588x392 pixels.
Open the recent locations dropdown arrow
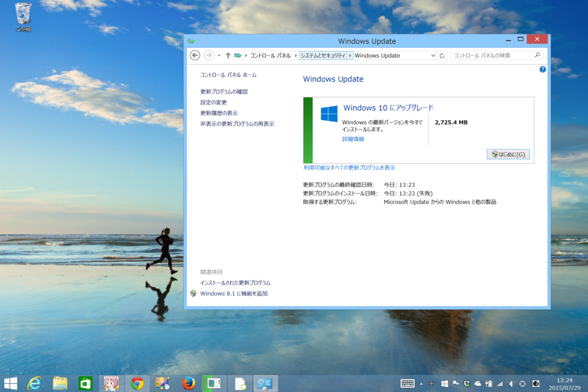click(x=219, y=56)
